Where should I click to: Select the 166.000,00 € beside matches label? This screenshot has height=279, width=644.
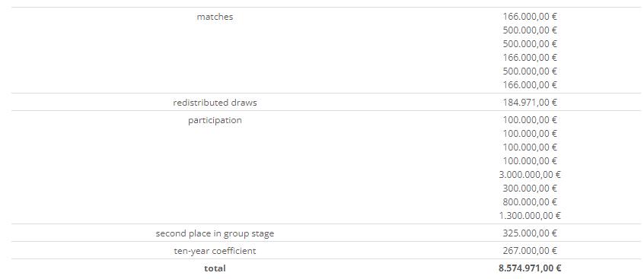530,17
